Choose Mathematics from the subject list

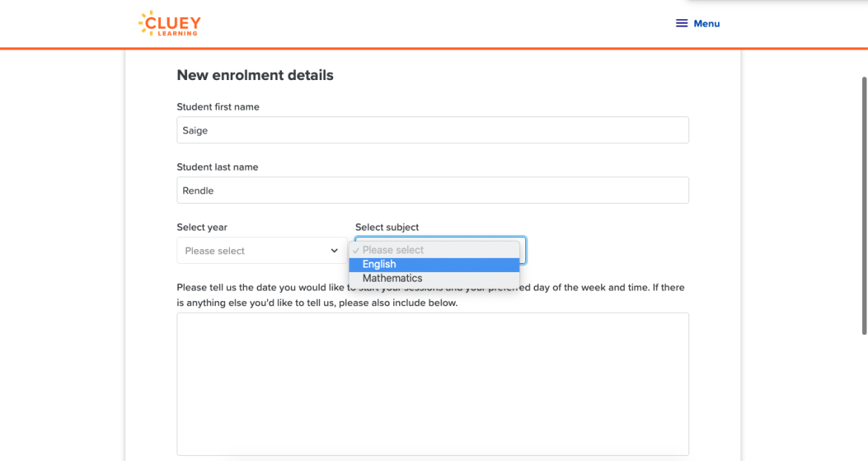point(434,279)
